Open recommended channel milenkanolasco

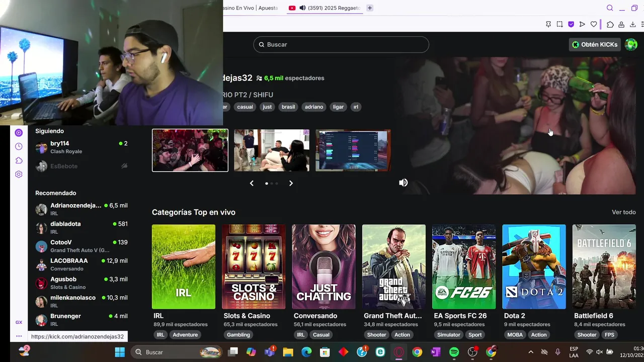[x=82, y=301]
